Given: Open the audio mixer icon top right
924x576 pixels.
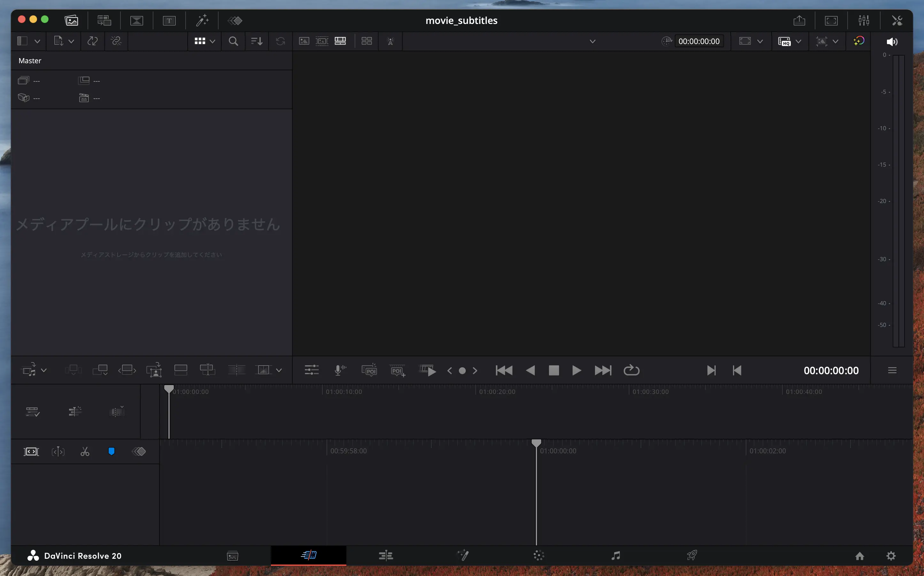Looking at the screenshot, I should pyautogui.click(x=864, y=20).
